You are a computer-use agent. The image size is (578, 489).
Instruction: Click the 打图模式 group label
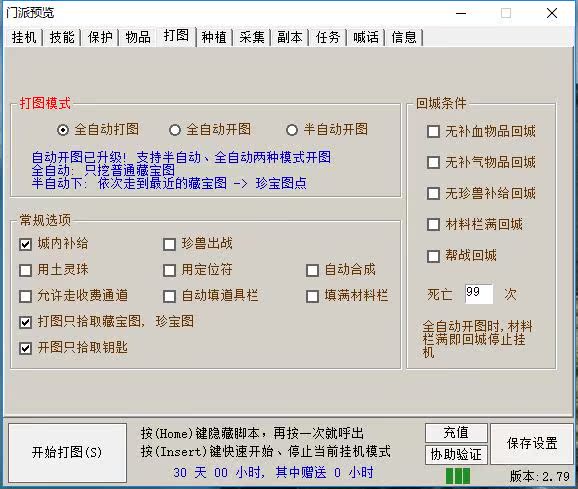45,104
